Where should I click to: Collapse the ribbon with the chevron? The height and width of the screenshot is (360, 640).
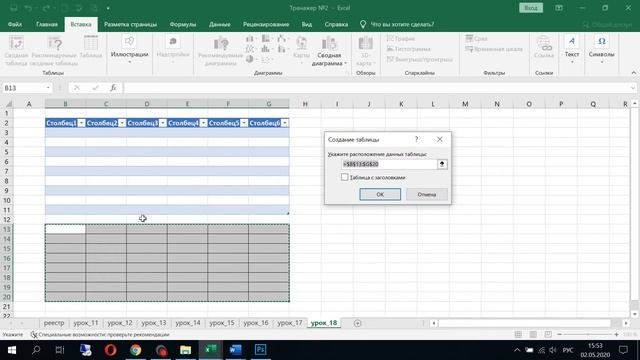point(633,73)
